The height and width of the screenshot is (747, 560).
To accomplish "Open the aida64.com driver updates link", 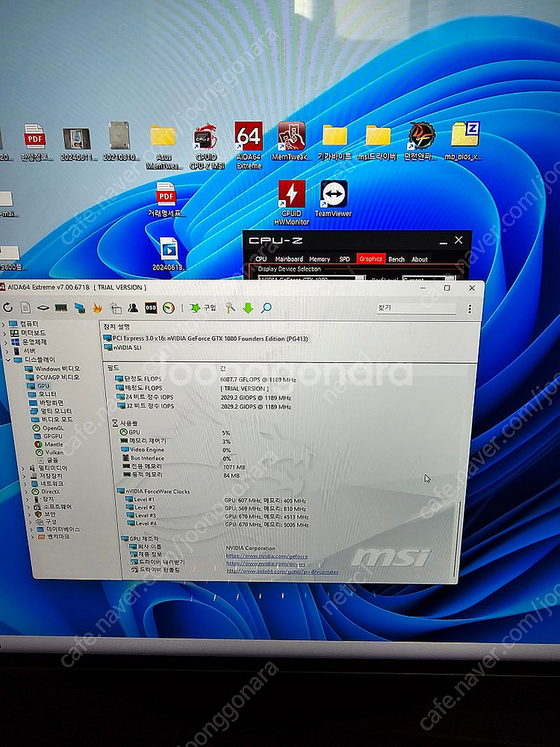I will click(x=282, y=571).
